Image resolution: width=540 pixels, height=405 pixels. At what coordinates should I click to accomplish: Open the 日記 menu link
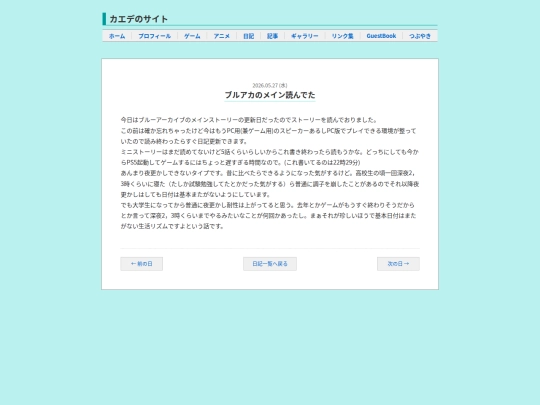click(249, 36)
